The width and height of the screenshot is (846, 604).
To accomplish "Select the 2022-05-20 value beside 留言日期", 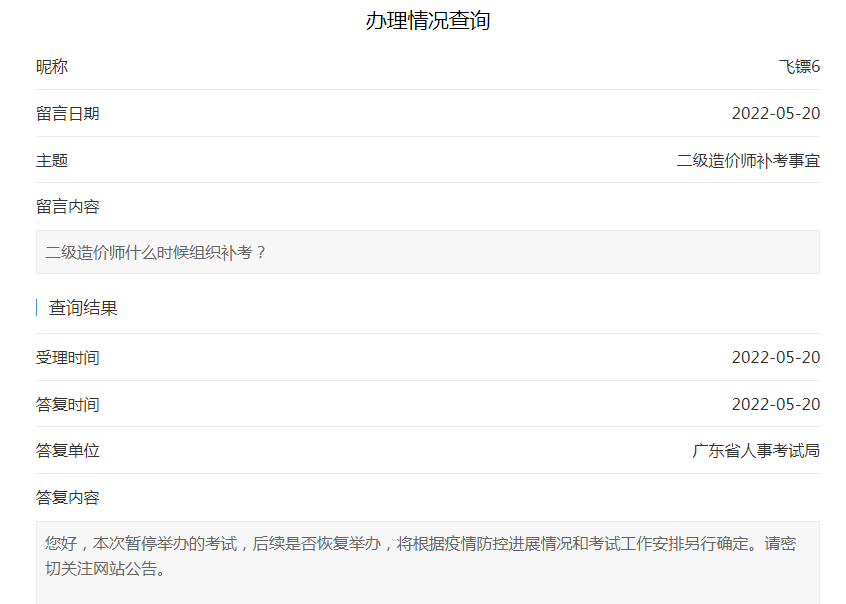I will pos(776,113).
